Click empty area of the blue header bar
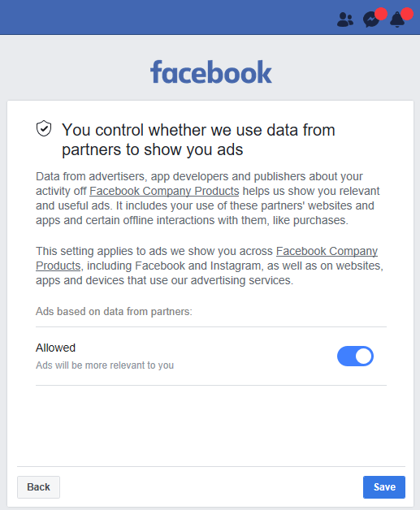This screenshot has width=420, height=510. coord(162,17)
